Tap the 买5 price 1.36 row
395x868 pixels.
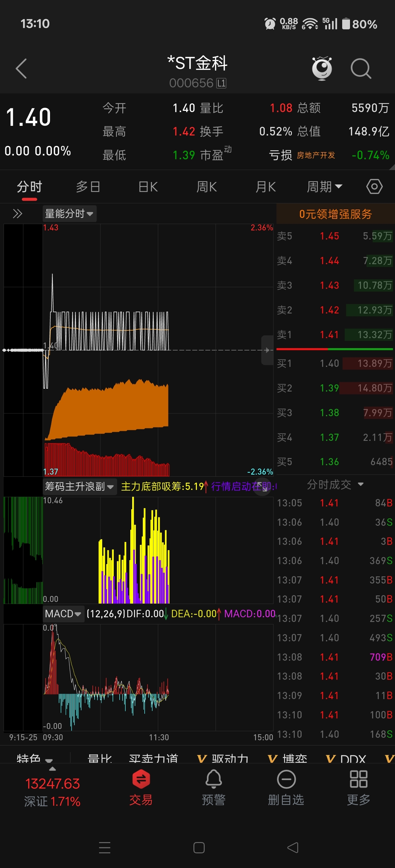tap(335, 461)
